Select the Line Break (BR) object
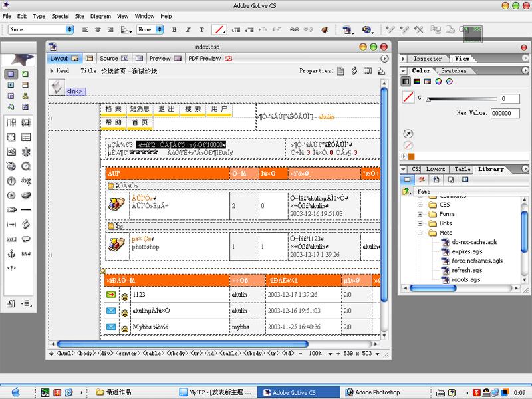 (x=26, y=254)
